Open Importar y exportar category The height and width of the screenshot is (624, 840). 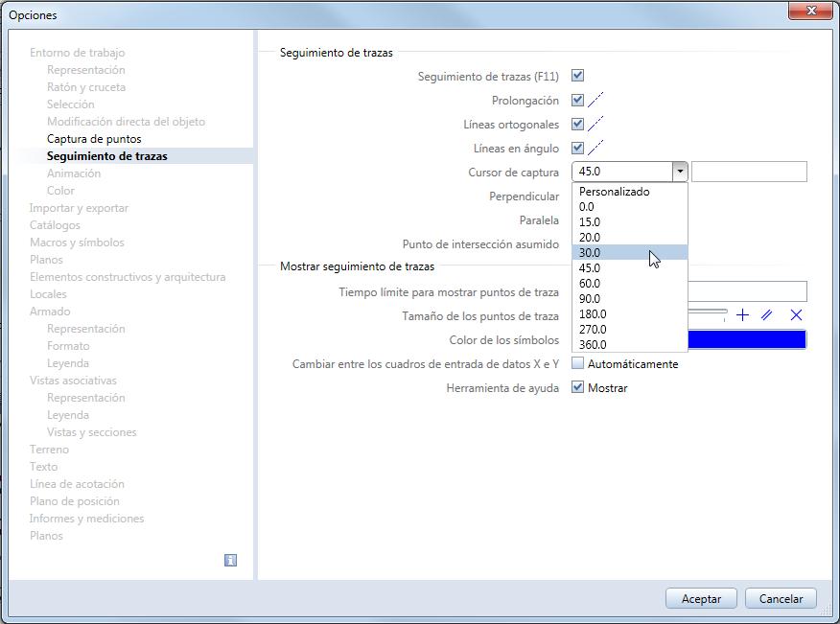point(79,208)
